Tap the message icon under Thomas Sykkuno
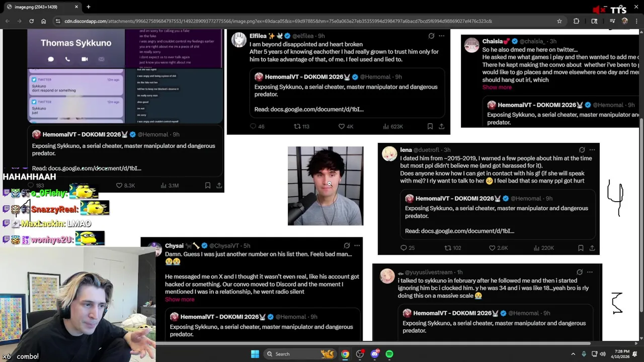Viewport: 644px width, 362px height. pyautogui.click(x=51, y=59)
